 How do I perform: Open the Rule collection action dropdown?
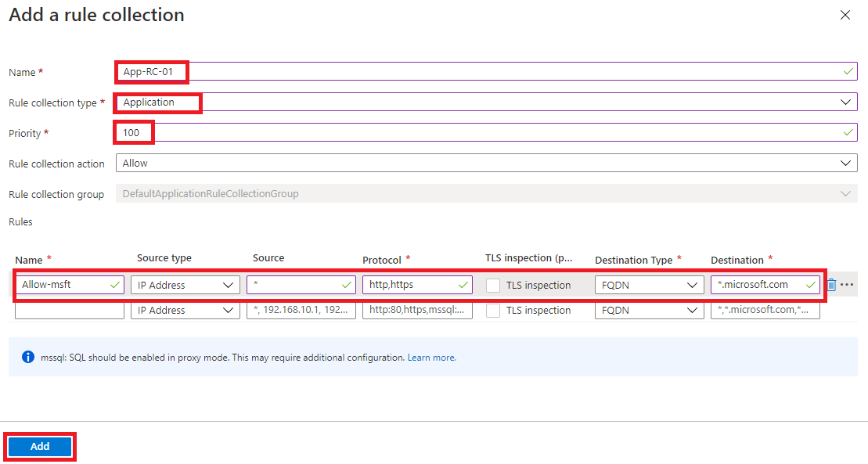(x=845, y=163)
